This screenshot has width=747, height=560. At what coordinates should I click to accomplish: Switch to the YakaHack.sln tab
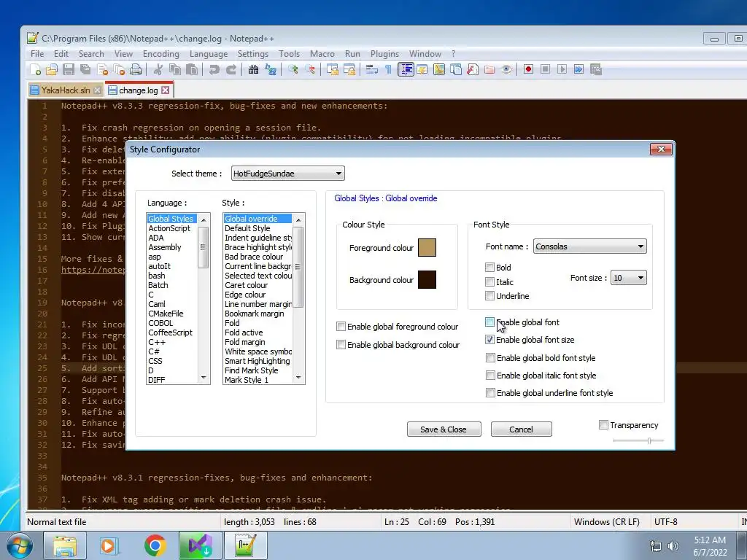tap(65, 90)
